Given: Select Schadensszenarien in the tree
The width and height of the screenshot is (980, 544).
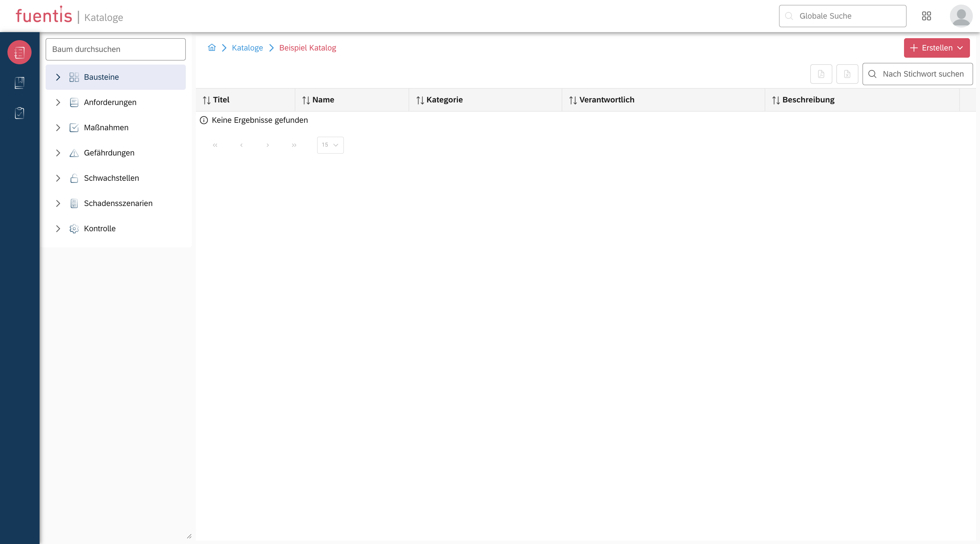Looking at the screenshot, I should (118, 203).
